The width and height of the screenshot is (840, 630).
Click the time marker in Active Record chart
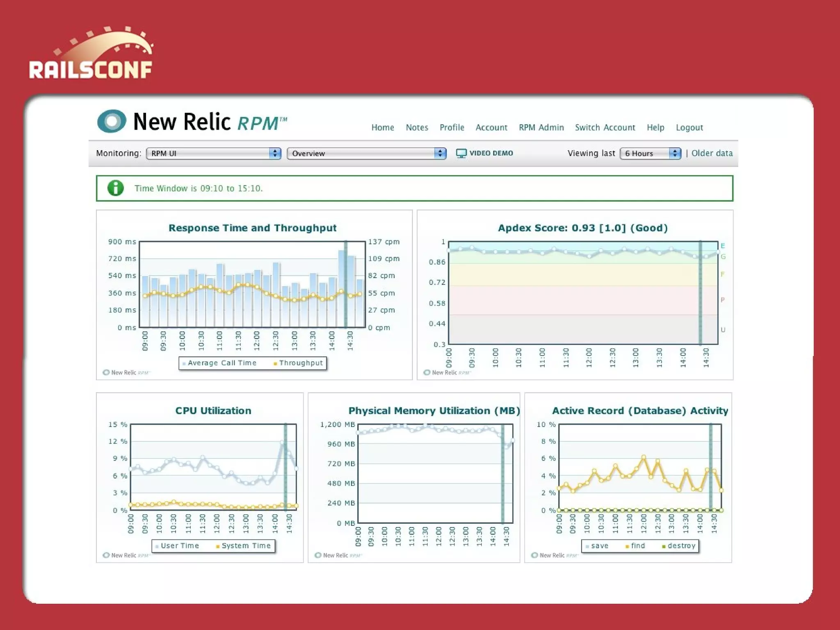pos(711,467)
